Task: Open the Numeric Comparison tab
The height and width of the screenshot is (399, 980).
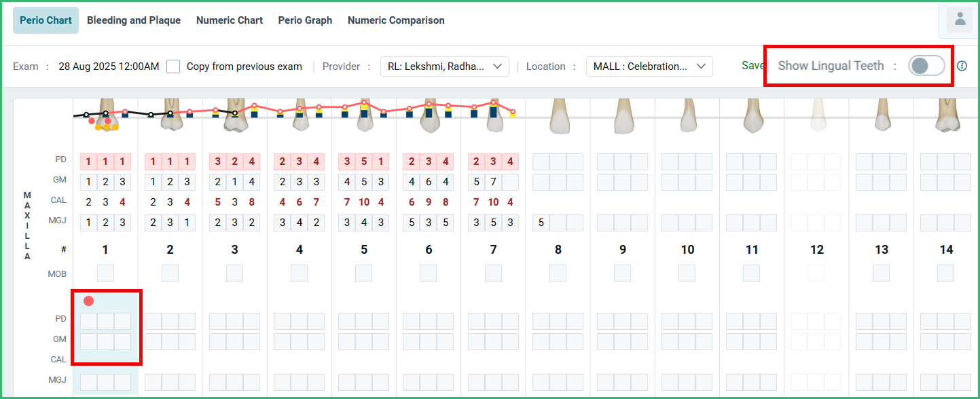Action: coord(396,20)
